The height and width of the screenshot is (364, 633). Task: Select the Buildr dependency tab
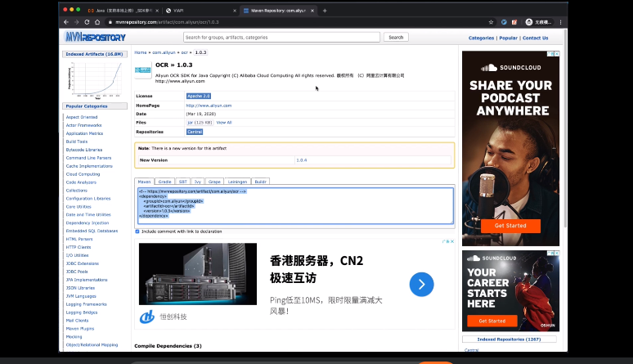click(x=260, y=182)
